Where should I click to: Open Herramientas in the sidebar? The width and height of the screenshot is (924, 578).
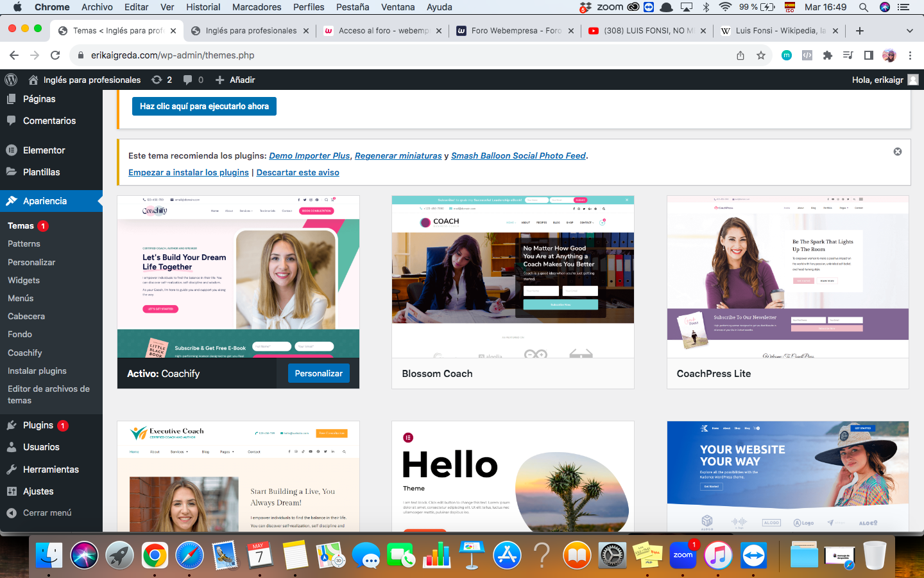point(51,469)
